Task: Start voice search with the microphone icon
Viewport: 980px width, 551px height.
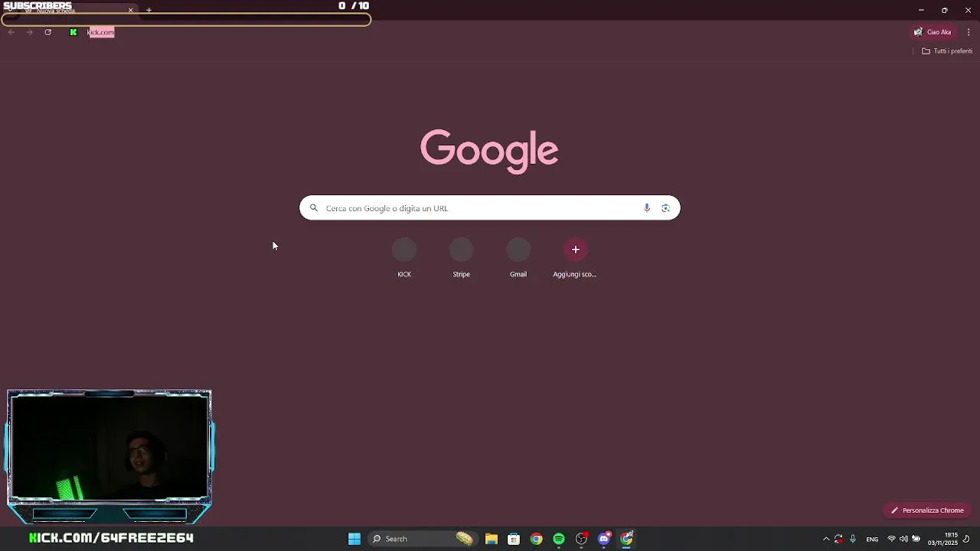Action: pos(647,208)
